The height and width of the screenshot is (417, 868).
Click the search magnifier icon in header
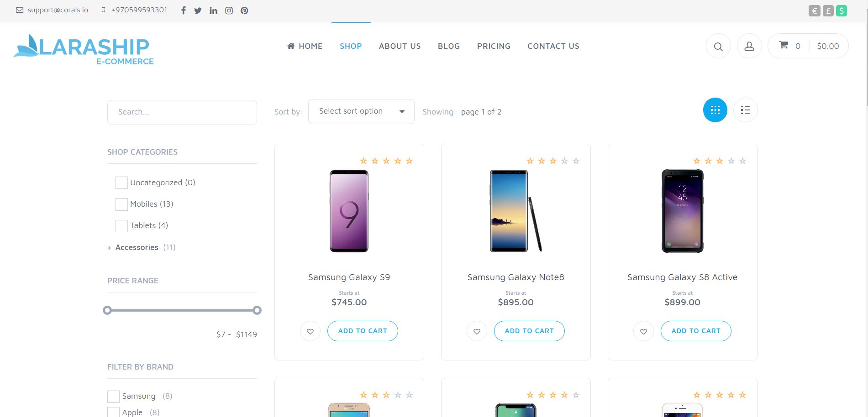[x=718, y=47]
